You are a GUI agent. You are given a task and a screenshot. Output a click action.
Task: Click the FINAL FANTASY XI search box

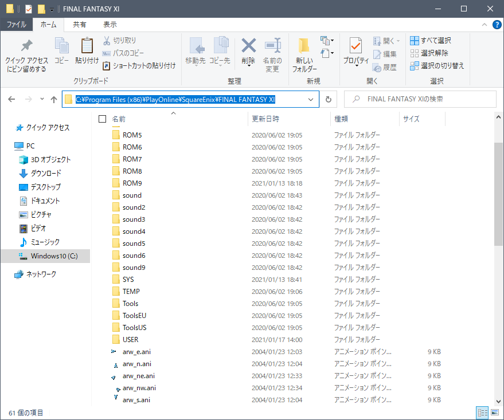pyautogui.click(x=420, y=99)
